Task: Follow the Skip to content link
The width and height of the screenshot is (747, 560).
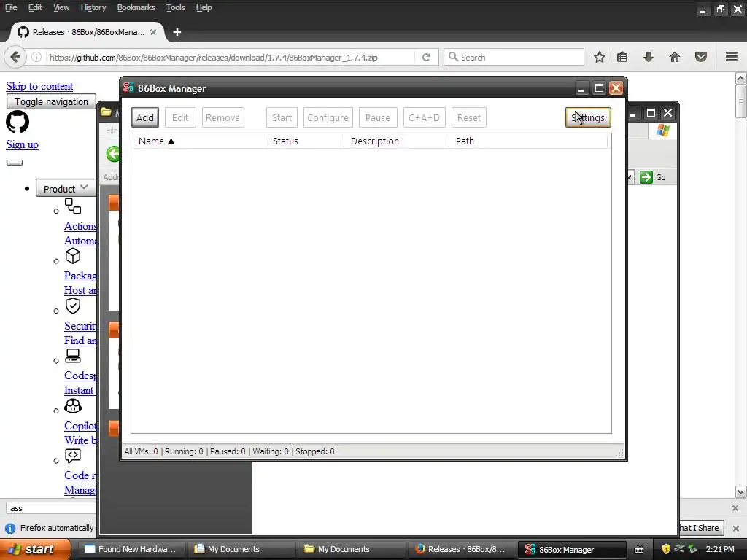Action: coord(39,86)
